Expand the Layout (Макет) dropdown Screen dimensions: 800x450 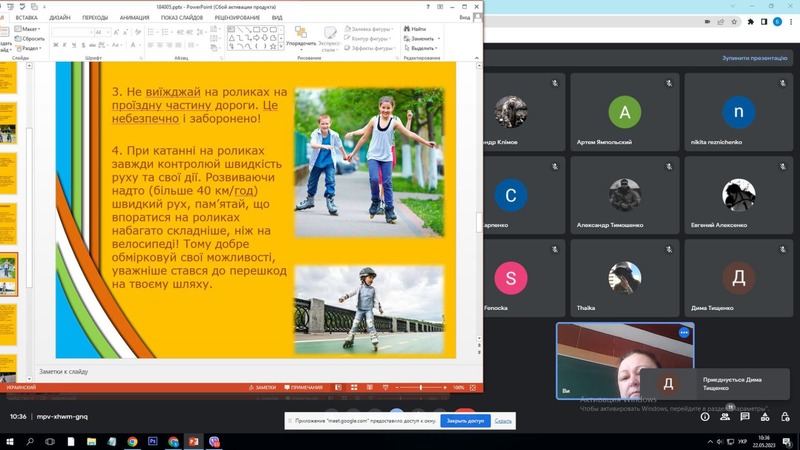pyautogui.click(x=31, y=29)
